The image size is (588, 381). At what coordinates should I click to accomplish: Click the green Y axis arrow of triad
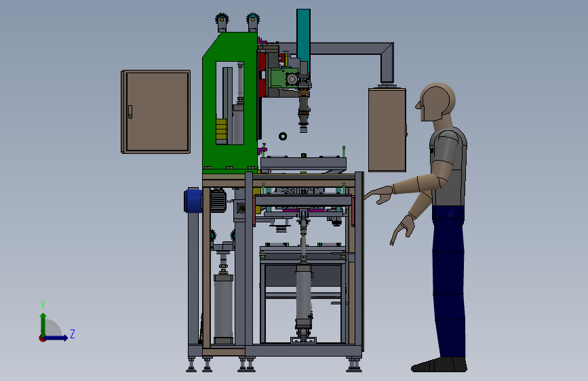tap(43, 325)
